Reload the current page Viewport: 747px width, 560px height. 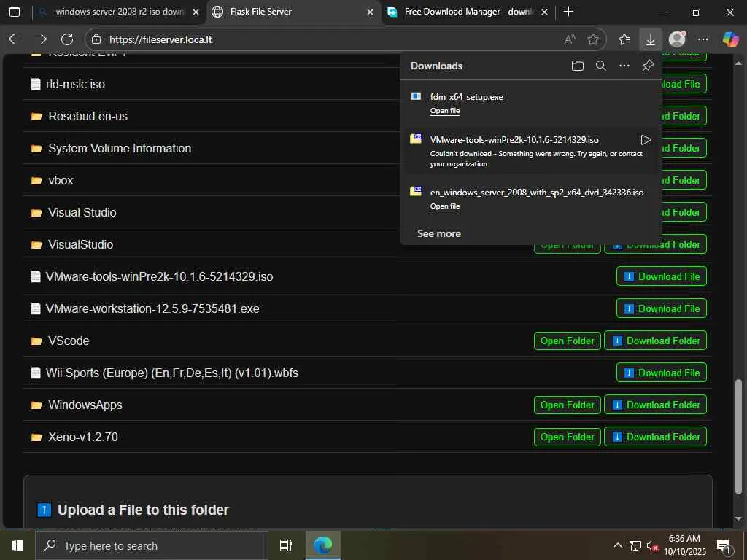point(67,39)
